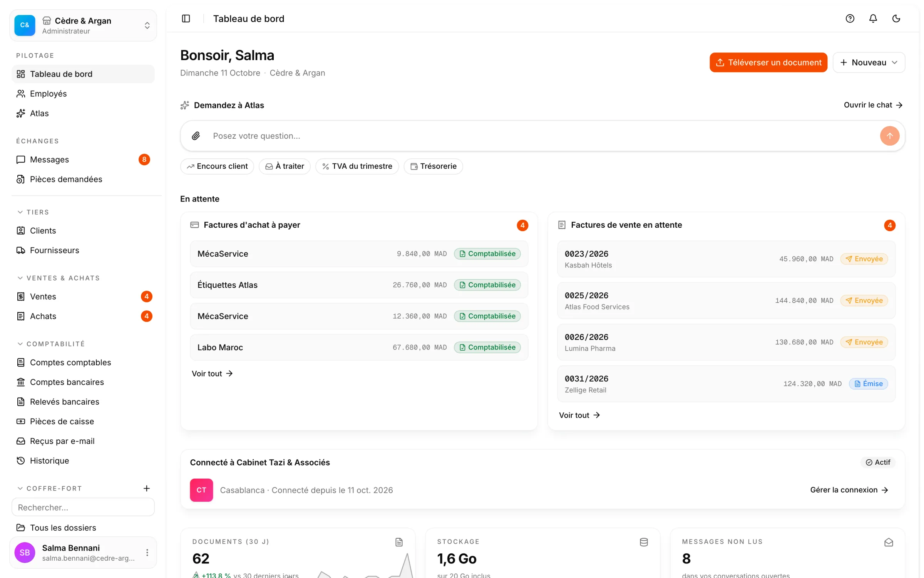Viewport: 924px width, 578px height.
Task: Add a coffre-fort folder with plus icon
Action: pyautogui.click(x=147, y=488)
